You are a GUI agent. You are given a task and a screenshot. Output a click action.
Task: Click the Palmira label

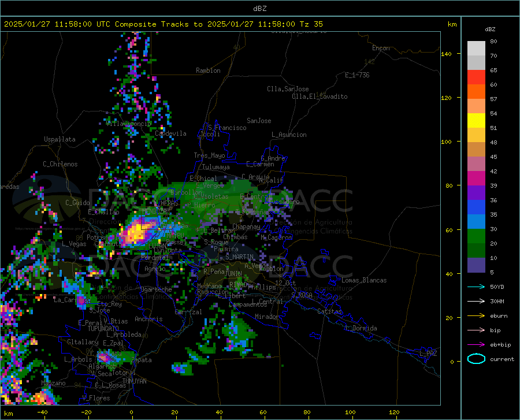(x=226, y=248)
